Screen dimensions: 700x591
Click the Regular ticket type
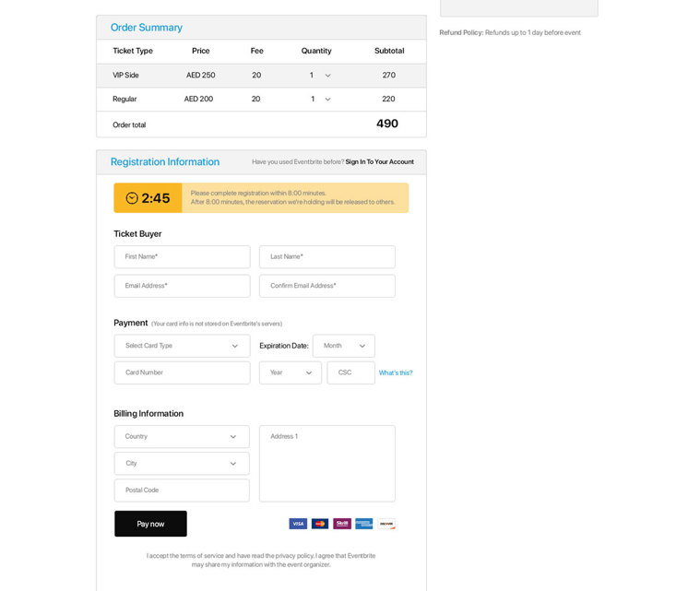click(x=125, y=99)
